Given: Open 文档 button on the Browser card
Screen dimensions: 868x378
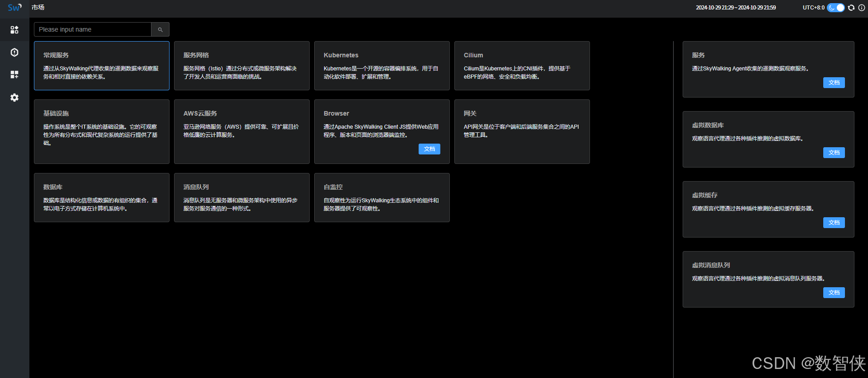Looking at the screenshot, I should [x=429, y=149].
